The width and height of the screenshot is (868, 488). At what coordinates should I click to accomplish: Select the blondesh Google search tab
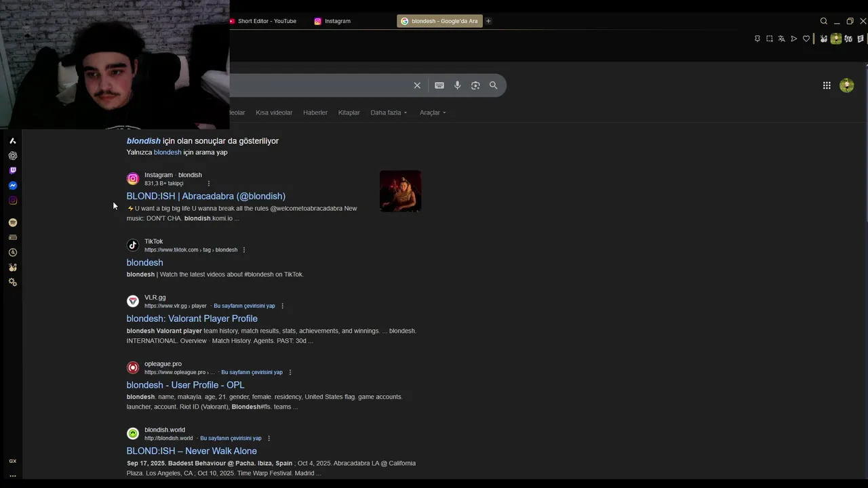pyautogui.click(x=439, y=21)
